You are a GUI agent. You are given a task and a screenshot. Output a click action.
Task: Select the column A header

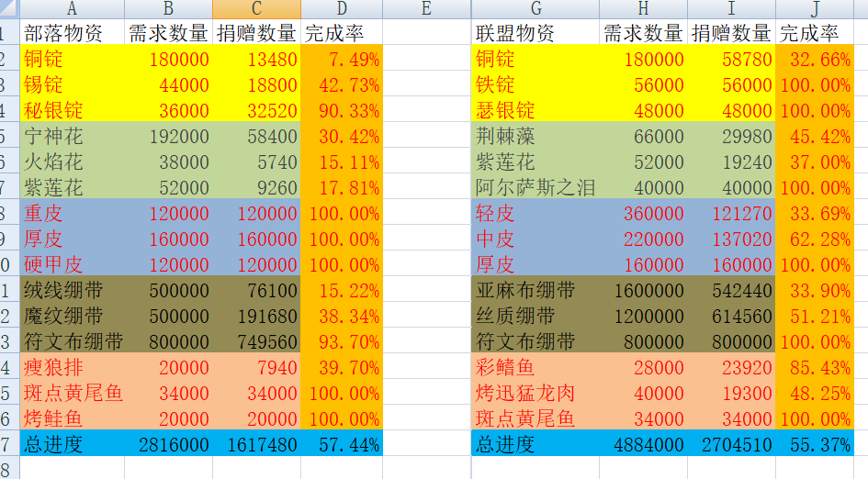point(72,9)
